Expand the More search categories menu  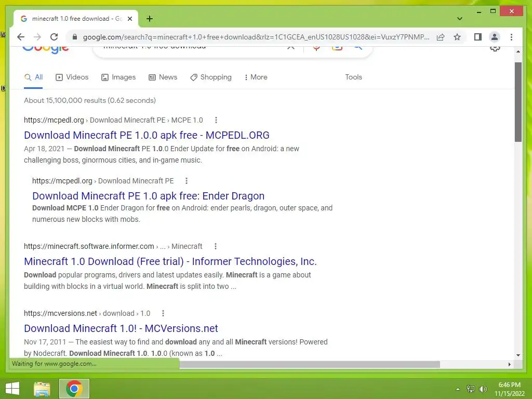click(x=256, y=77)
